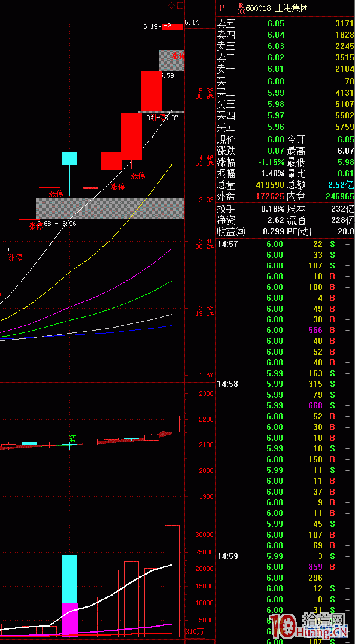Click the 最低 low value 5.98
This screenshot has width=355, height=644.
pyautogui.click(x=345, y=162)
